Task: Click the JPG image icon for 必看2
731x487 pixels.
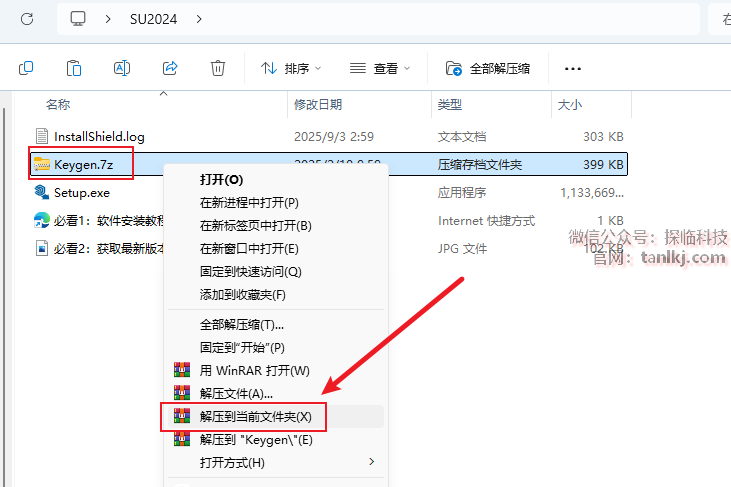Action: (41, 248)
